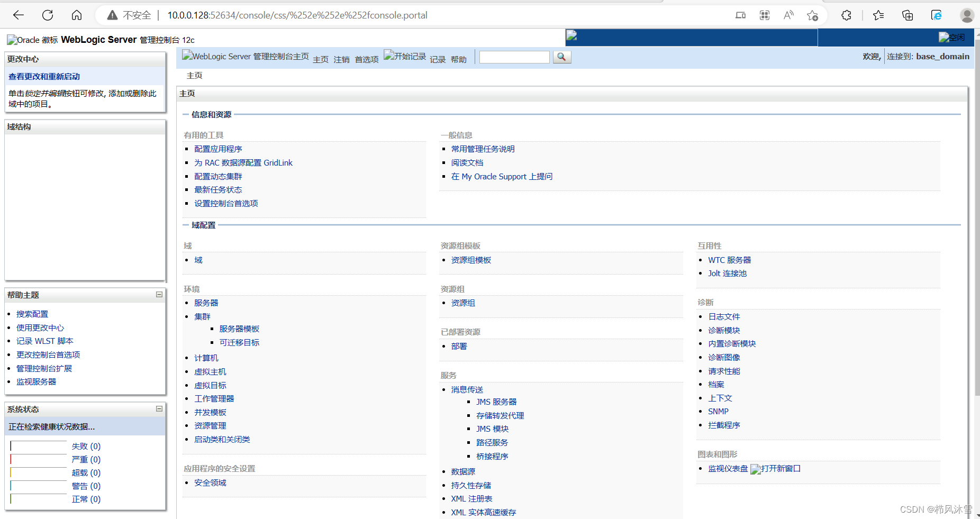Click Oracle logo image in header
This screenshot has width=980, height=519.
coord(32,40)
